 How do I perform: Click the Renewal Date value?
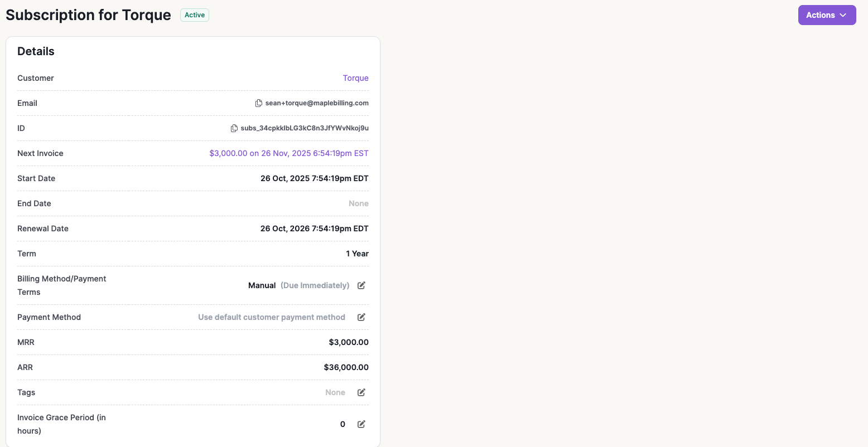(314, 229)
